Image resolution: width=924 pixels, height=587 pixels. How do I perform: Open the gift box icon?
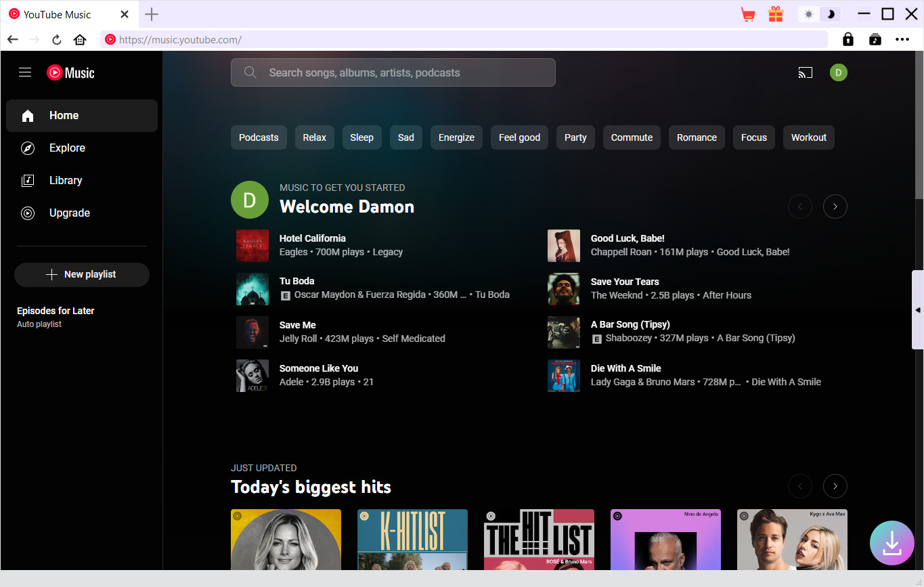(x=775, y=14)
